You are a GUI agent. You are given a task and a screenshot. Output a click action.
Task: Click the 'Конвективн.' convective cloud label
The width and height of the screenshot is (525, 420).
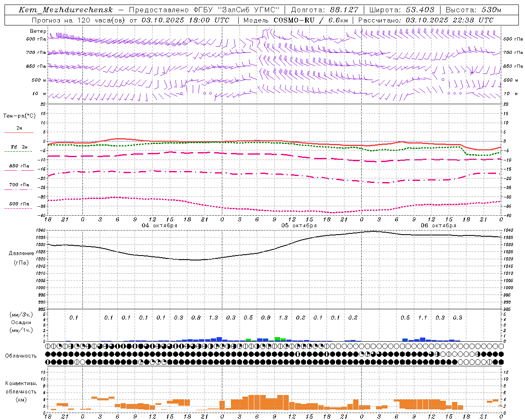tap(21, 383)
